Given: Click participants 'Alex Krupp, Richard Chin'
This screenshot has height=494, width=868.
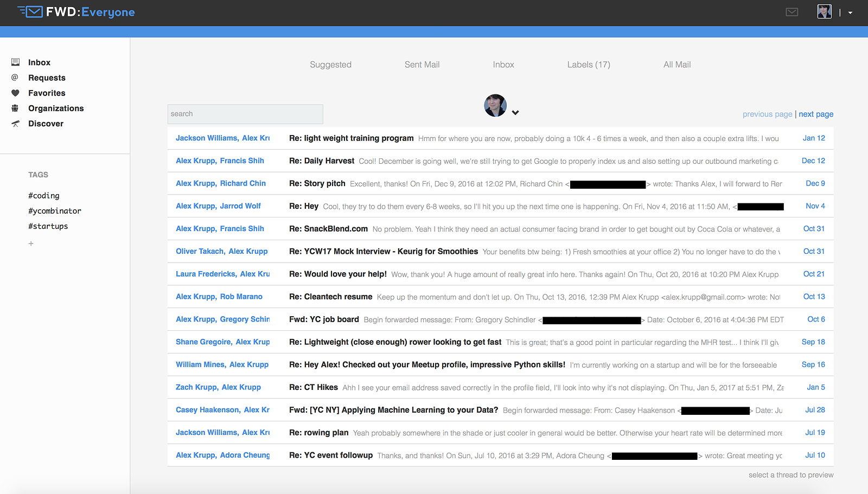Looking at the screenshot, I should point(221,183).
